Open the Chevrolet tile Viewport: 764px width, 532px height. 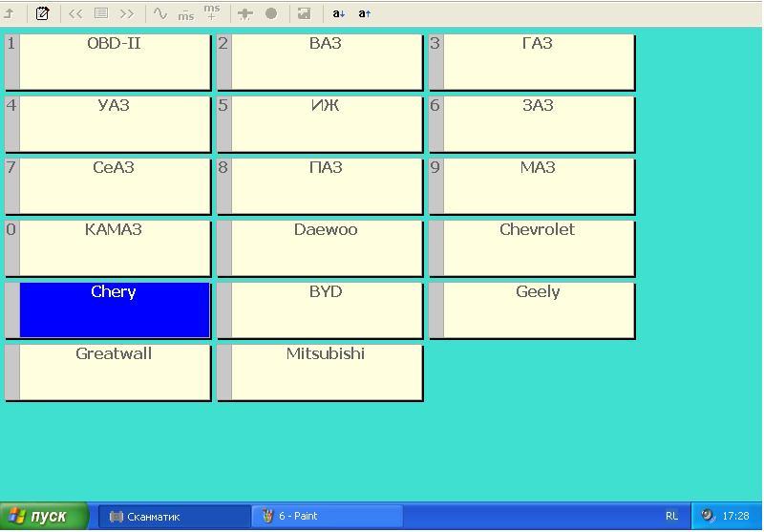[532, 248]
